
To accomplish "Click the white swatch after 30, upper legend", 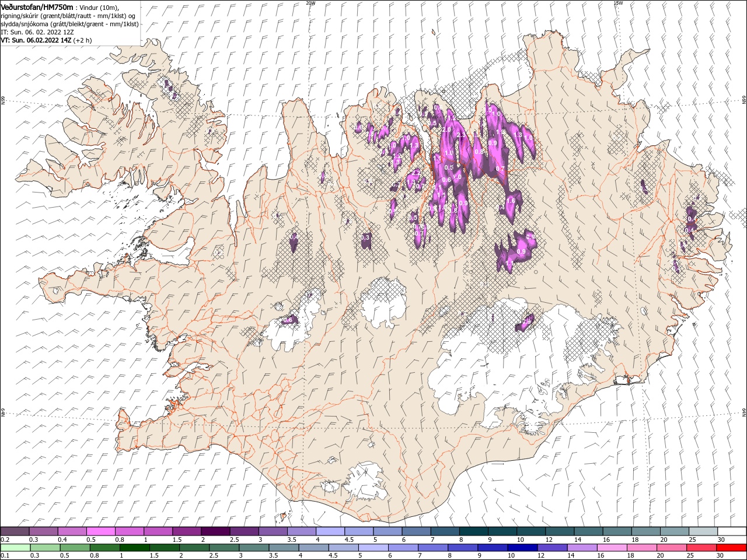I will [x=731, y=531].
